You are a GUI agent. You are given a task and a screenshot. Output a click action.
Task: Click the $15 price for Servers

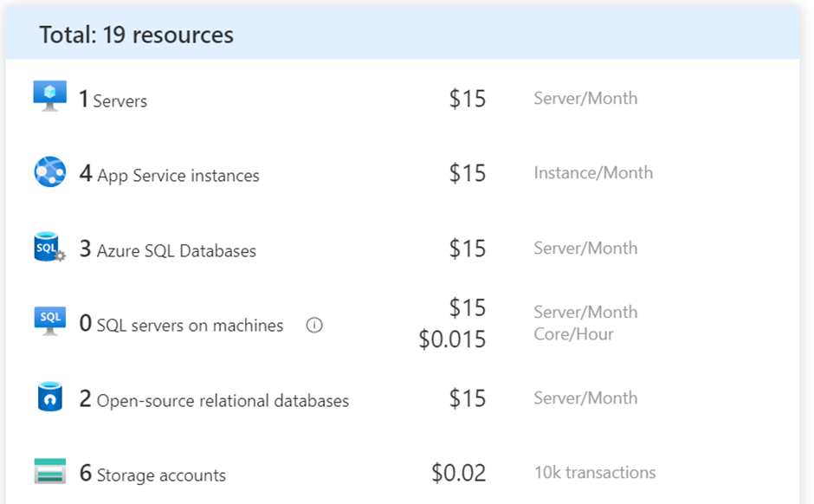point(467,99)
